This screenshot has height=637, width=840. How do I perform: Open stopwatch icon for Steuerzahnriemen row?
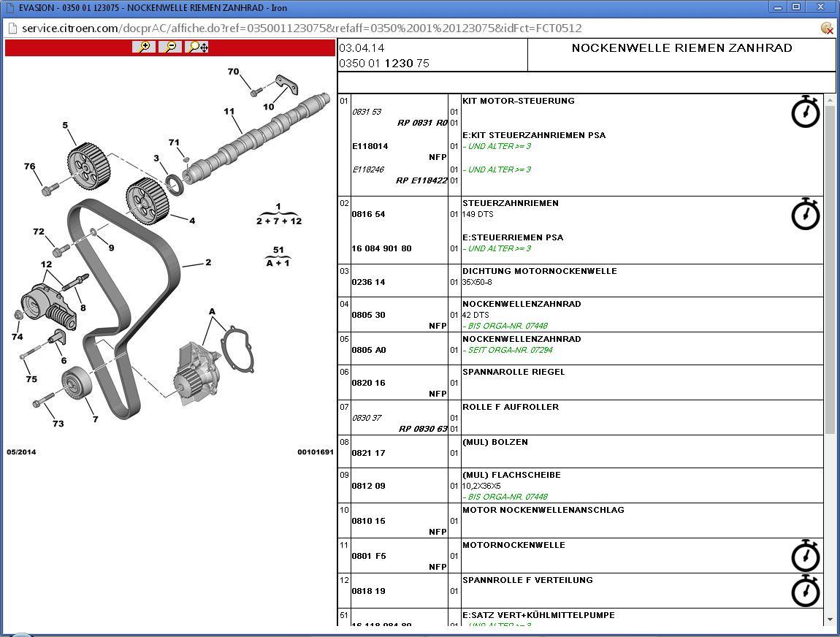(x=805, y=214)
